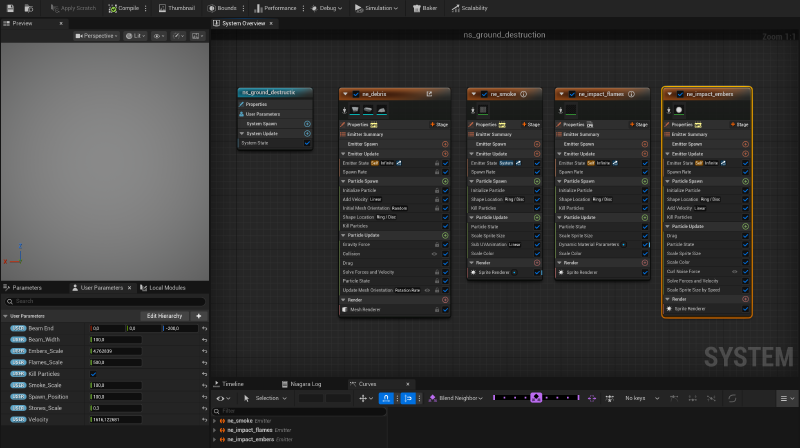Click the Save icon in toolbar

(9, 7)
